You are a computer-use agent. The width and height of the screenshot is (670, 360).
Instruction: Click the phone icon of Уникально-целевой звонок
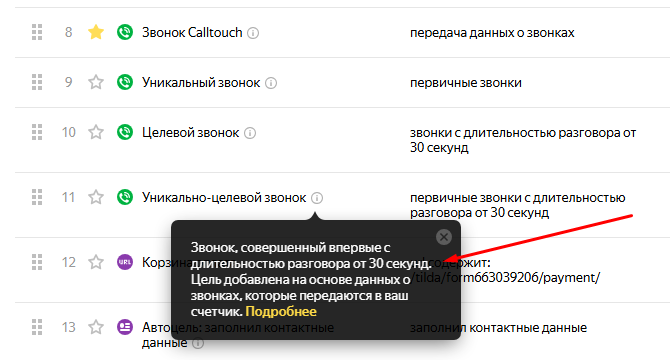(125, 197)
